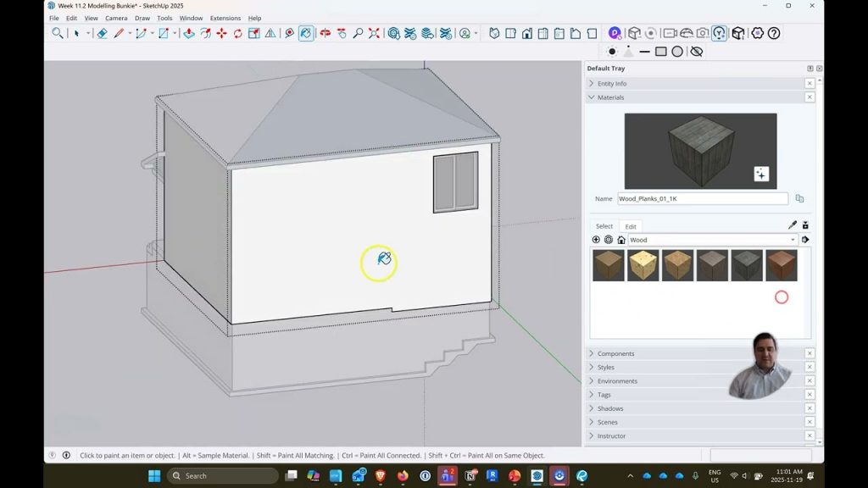This screenshot has width=868, height=488.
Task: Open the Camera menu
Action: pos(116,18)
